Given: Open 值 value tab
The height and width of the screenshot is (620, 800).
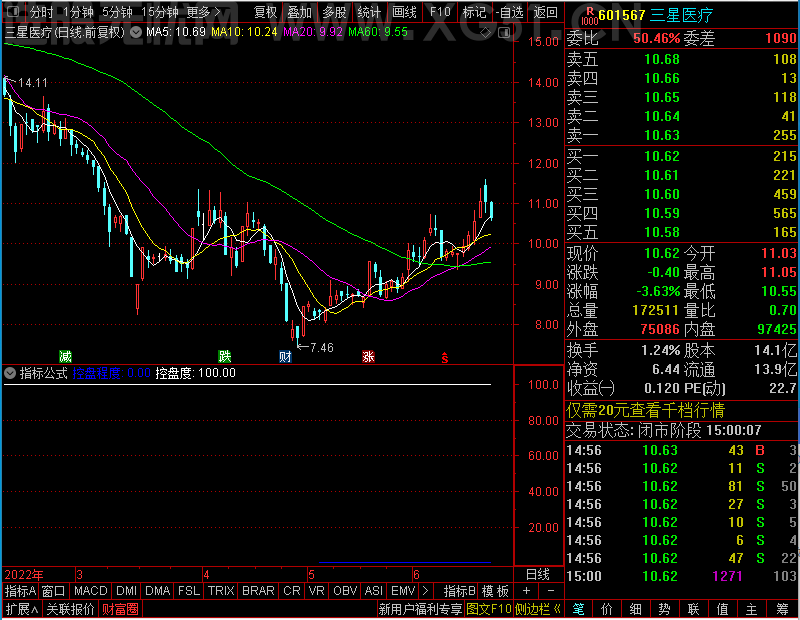Looking at the screenshot, I should tap(722, 609).
